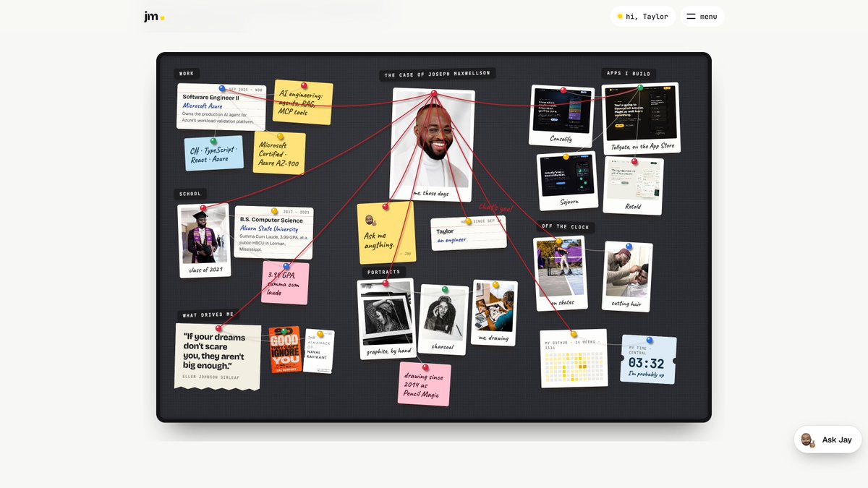Click the '2017 – 2021' date on school card

click(296, 213)
